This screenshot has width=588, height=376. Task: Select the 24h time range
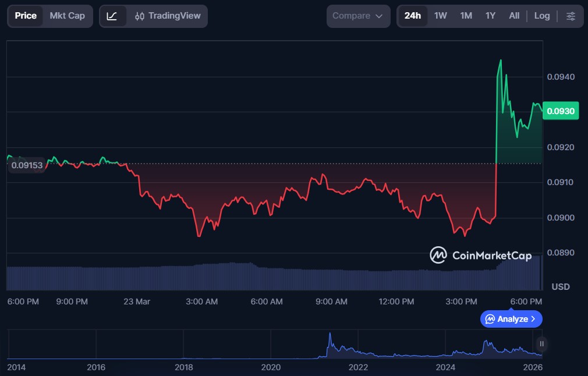pyautogui.click(x=413, y=16)
